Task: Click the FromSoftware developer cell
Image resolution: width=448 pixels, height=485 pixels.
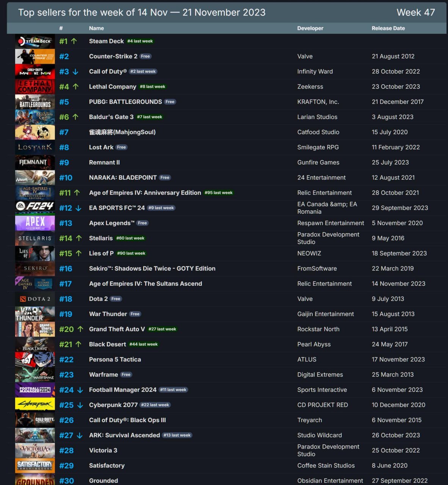Action: 317,268
